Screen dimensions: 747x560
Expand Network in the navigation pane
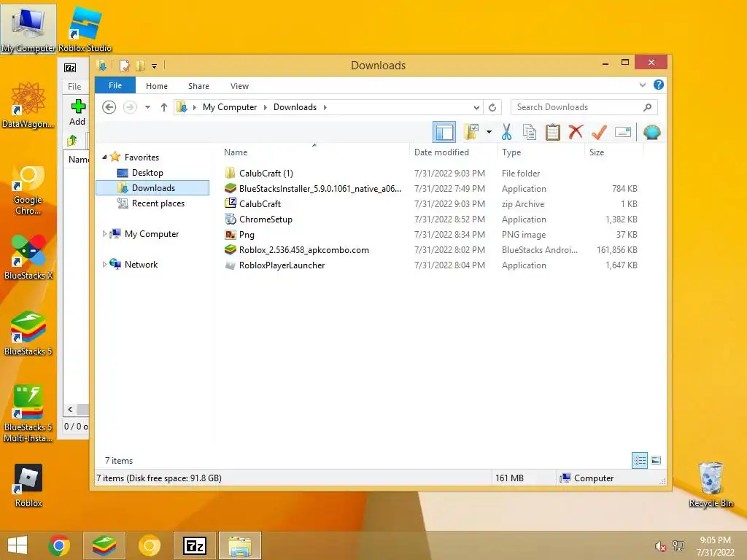coord(104,264)
